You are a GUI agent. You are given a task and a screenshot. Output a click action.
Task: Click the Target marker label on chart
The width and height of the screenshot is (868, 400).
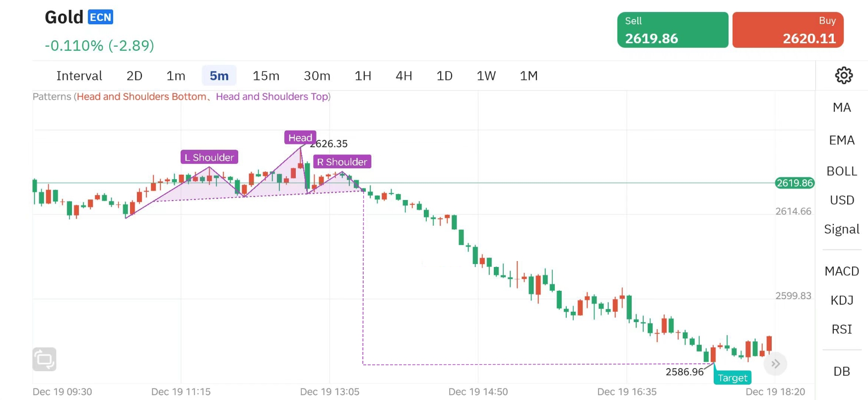click(x=732, y=378)
